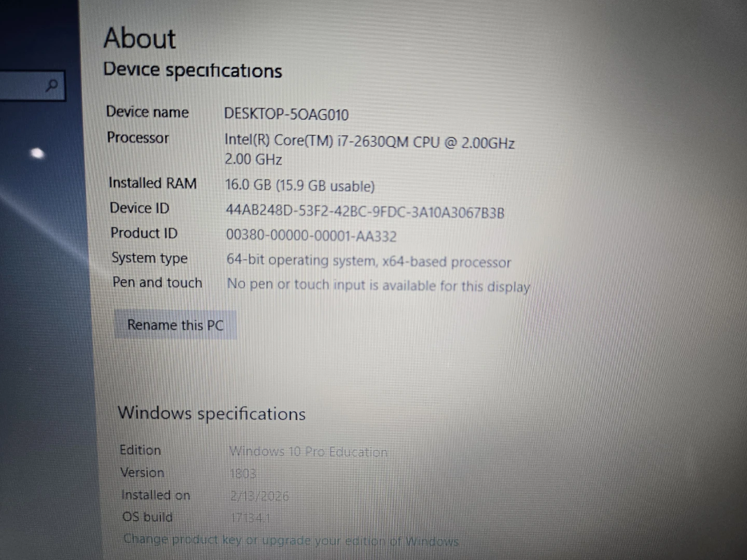The height and width of the screenshot is (560, 747).
Task: Click the System type label
Action: tap(149, 258)
